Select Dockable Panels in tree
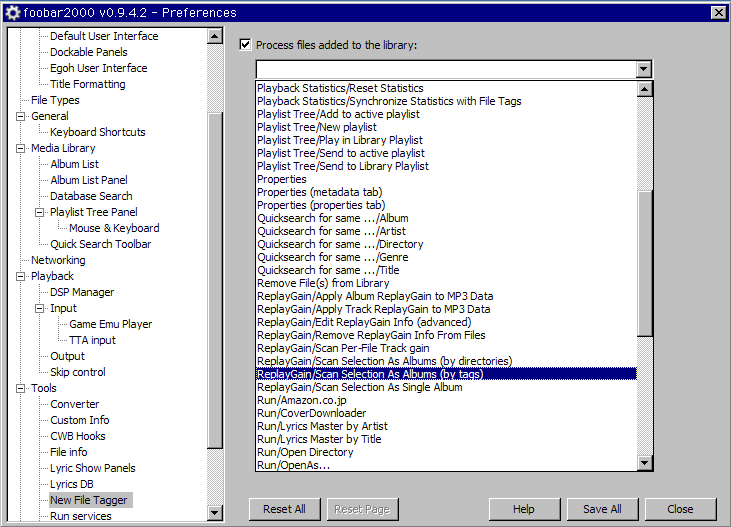Viewport: 731px width, 527px height. coord(89,52)
